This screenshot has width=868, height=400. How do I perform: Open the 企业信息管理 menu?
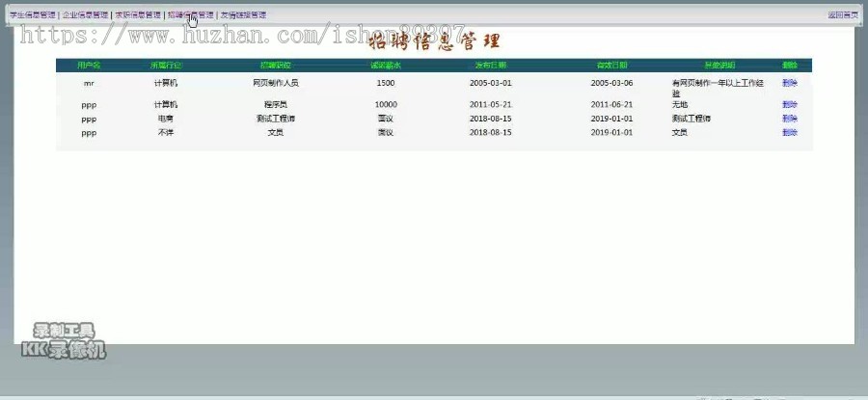click(85, 15)
